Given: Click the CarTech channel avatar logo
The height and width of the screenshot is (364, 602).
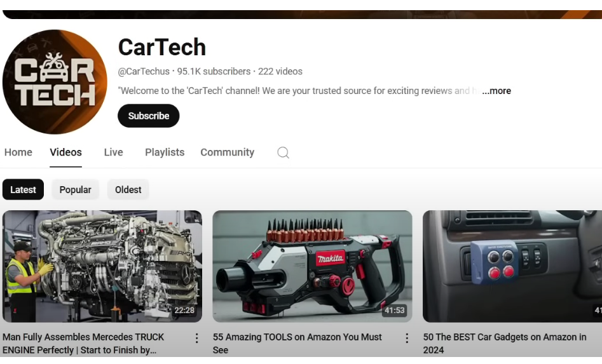Looking at the screenshot, I should point(55,82).
